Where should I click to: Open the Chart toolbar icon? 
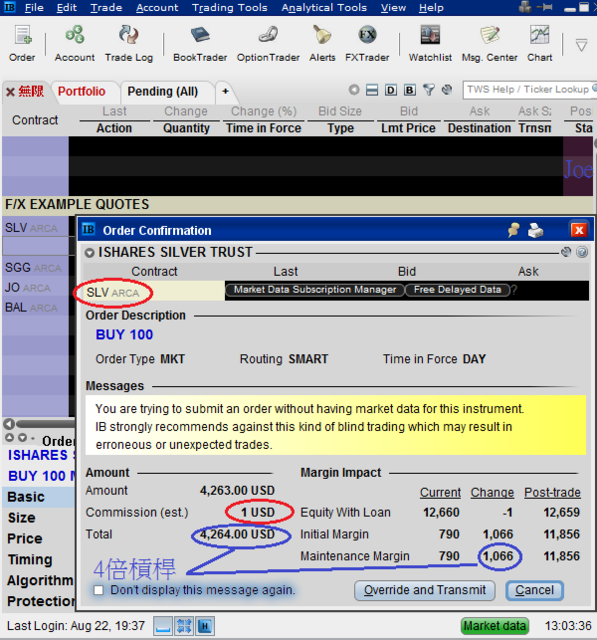pos(539,43)
